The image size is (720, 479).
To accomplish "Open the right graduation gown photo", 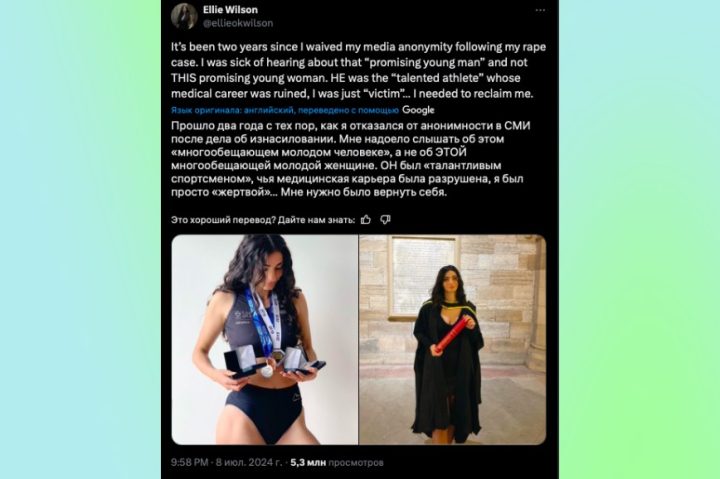I will coord(452,339).
